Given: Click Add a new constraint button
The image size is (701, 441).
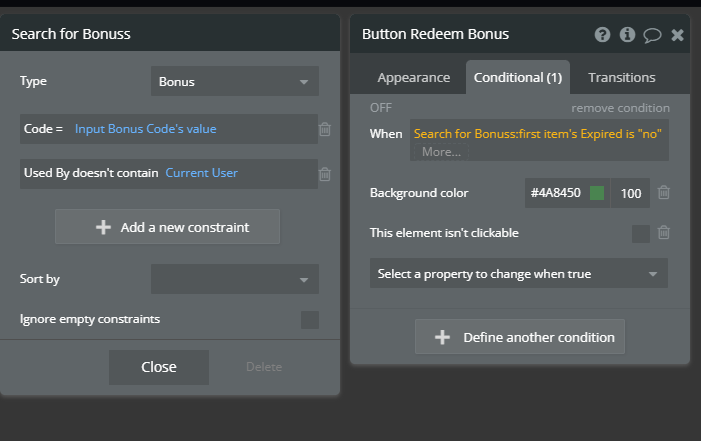Looking at the screenshot, I should (x=168, y=227).
